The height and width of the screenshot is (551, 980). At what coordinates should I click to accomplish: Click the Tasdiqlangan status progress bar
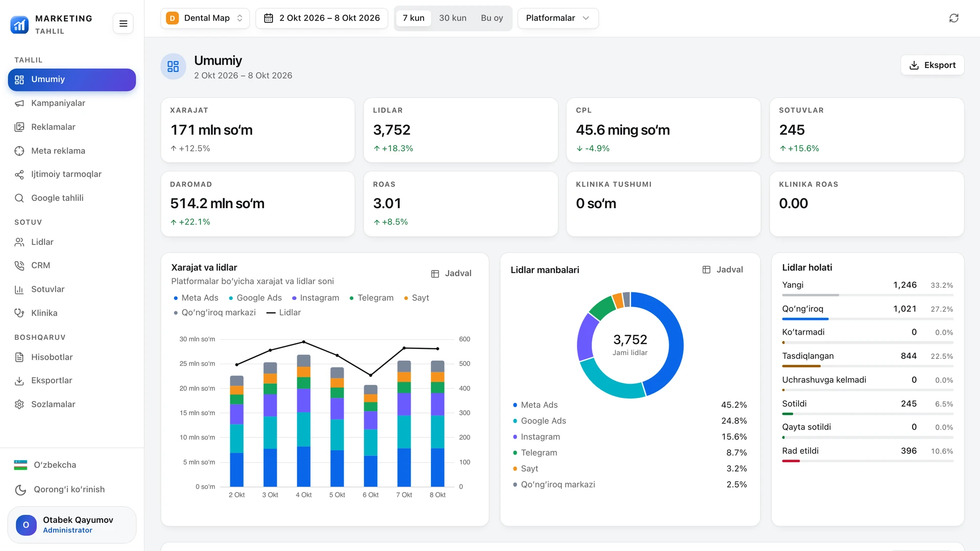pyautogui.click(x=867, y=366)
